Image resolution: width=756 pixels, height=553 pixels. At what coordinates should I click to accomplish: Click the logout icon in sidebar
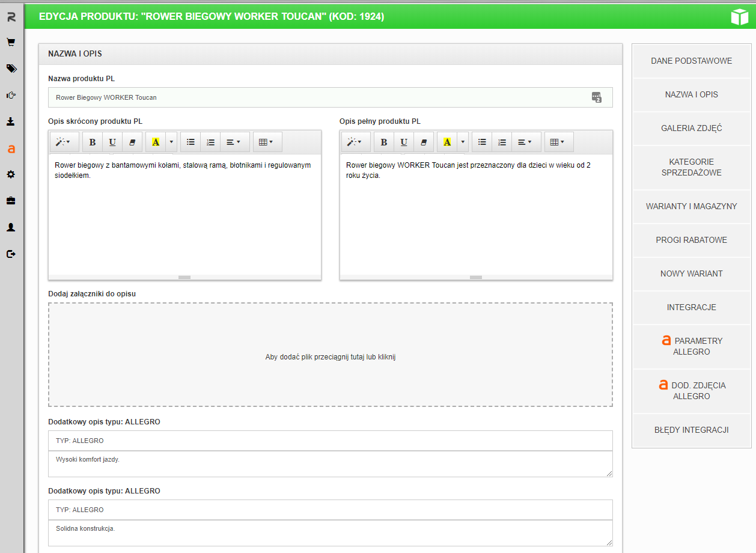(x=11, y=254)
